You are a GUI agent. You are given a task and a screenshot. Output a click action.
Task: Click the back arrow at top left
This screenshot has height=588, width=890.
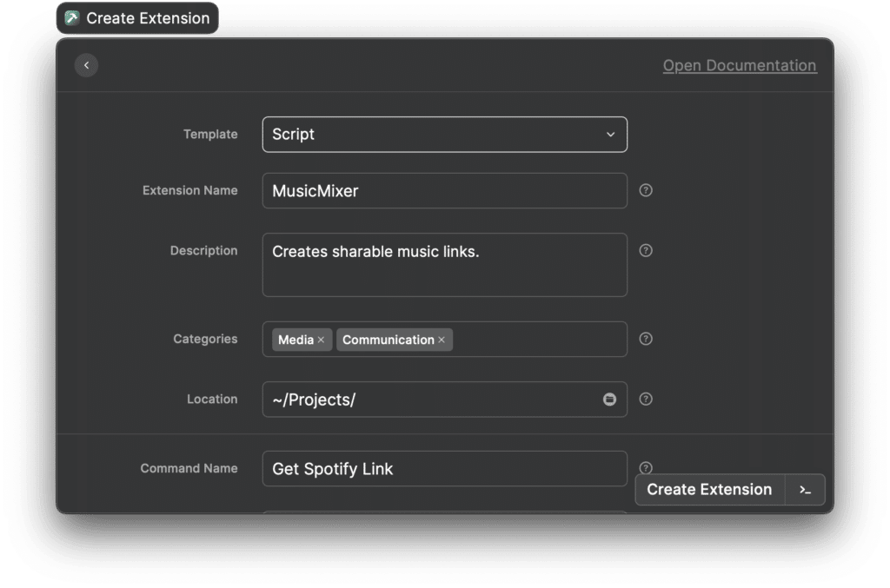coord(86,65)
